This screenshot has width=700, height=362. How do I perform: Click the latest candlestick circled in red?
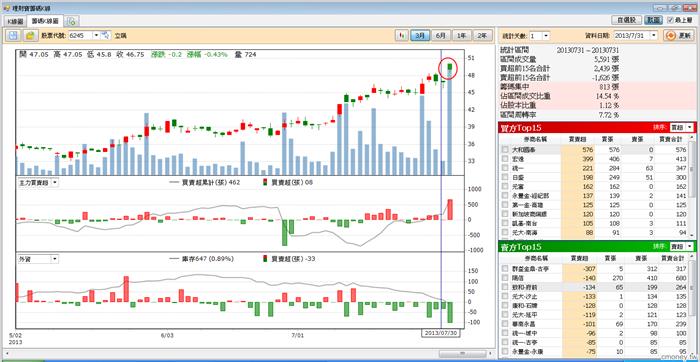[450, 67]
